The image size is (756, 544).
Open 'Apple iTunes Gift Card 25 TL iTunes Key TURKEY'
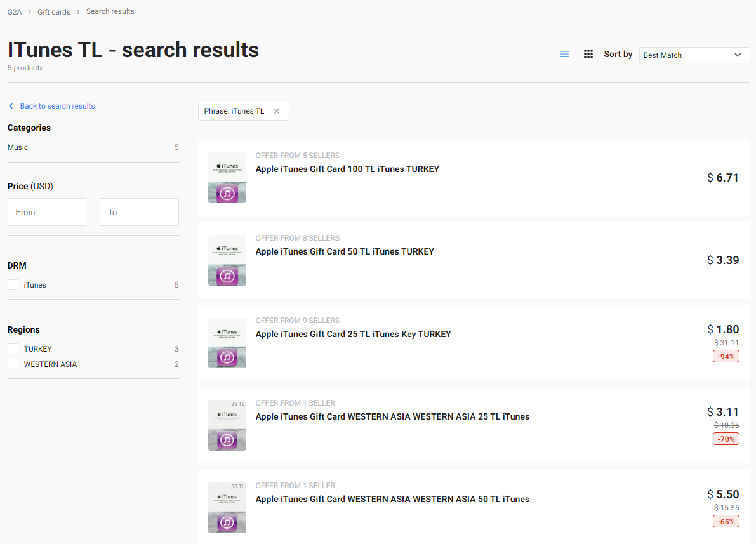tap(354, 335)
